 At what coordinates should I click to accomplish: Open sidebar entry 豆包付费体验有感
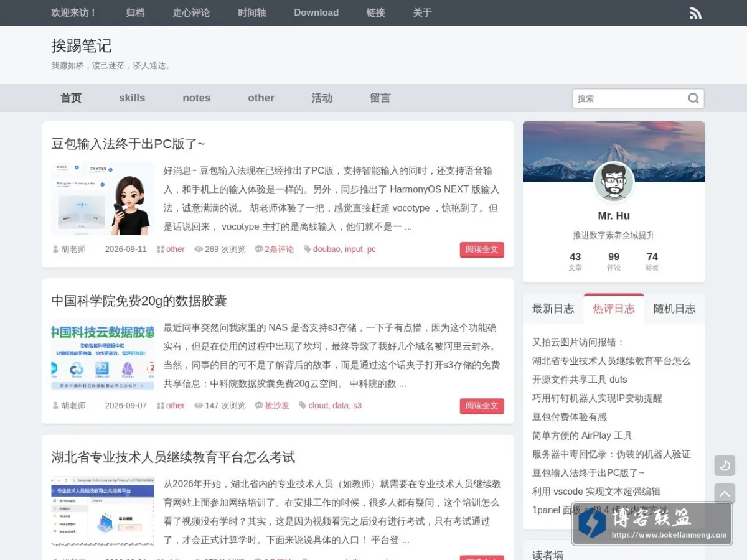tap(569, 417)
